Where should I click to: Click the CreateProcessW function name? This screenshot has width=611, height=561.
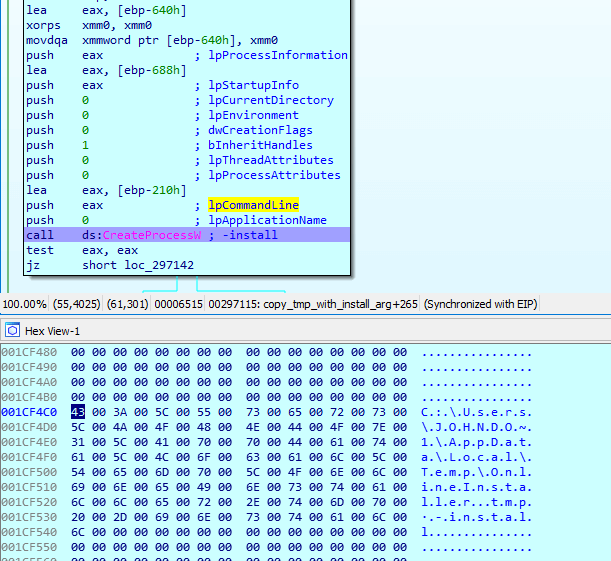pyautogui.click(x=152, y=235)
